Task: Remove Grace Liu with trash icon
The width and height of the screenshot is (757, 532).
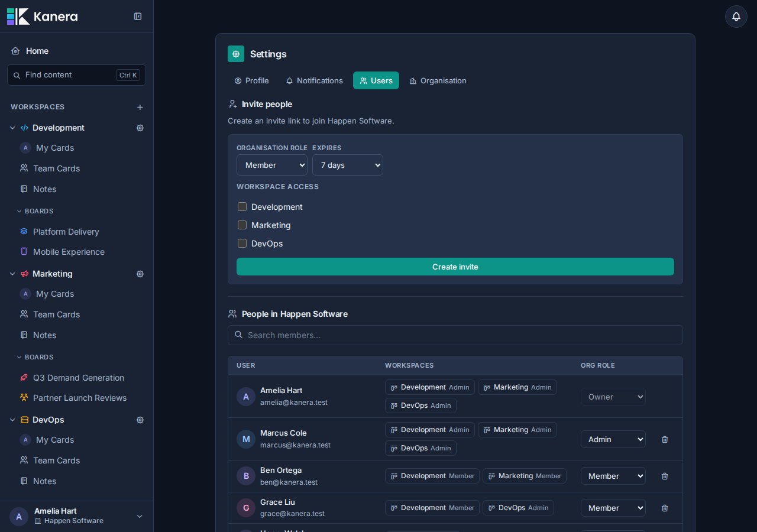Action: (665, 508)
